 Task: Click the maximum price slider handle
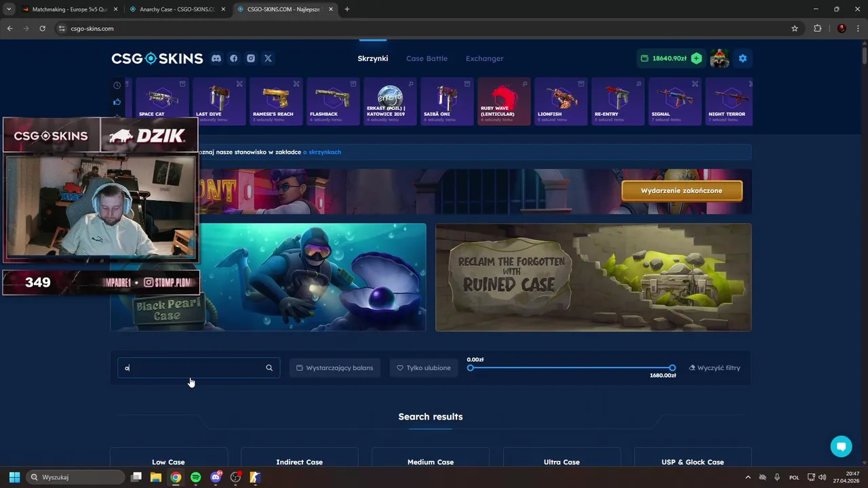click(x=672, y=368)
